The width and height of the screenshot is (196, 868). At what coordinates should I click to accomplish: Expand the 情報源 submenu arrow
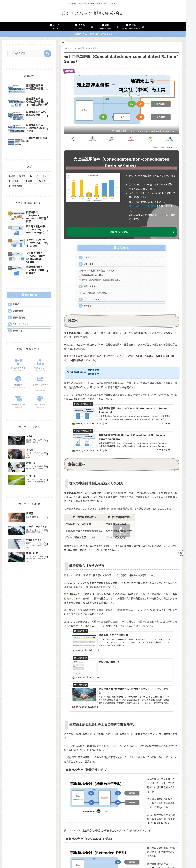click(143, 27)
